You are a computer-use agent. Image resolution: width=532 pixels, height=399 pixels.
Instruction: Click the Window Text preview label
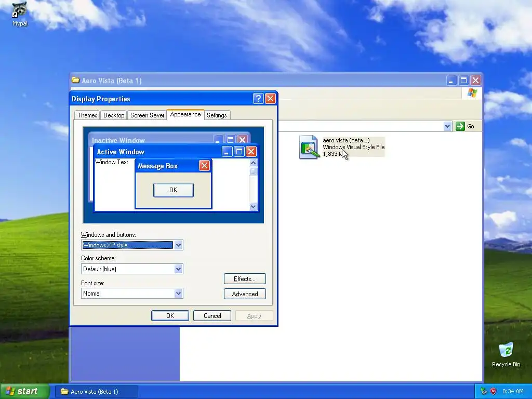112,162
